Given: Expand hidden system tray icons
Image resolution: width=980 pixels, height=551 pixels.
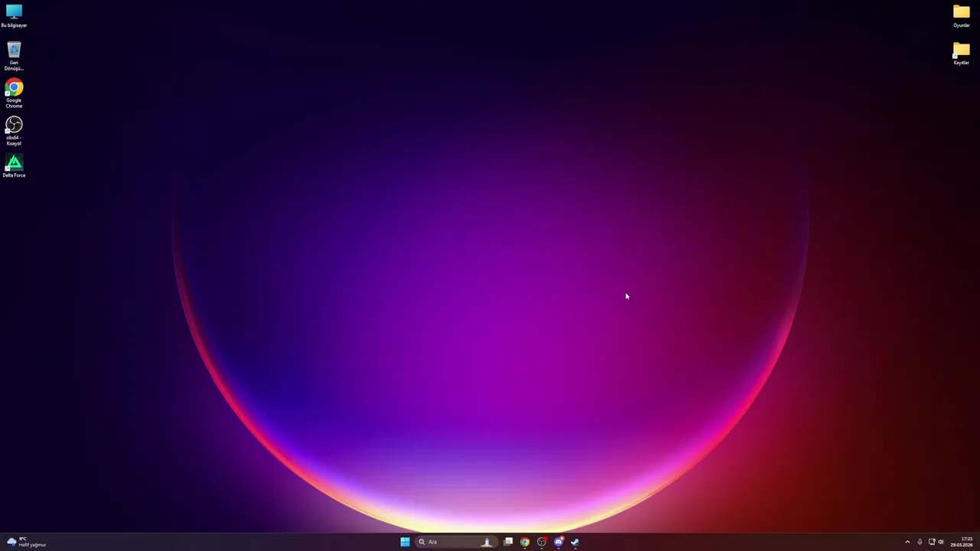Looking at the screenshot, I should (907, 542).
